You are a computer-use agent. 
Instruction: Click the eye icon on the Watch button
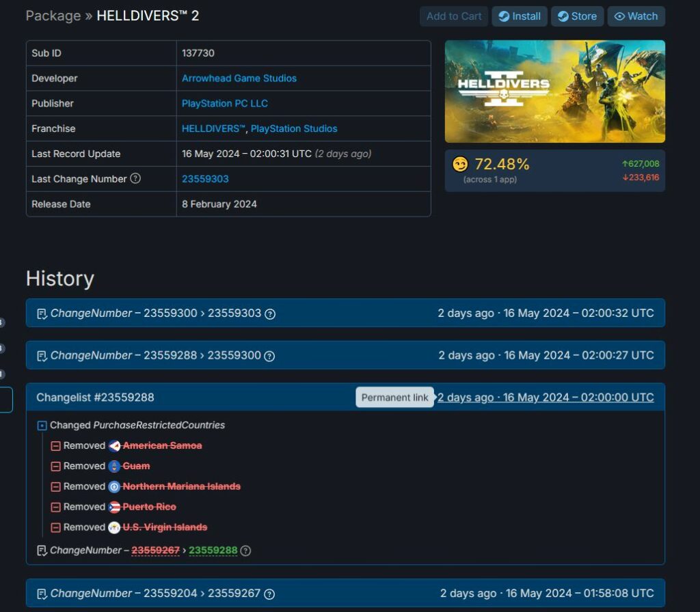pyautogui.click(x=621, y=16)
